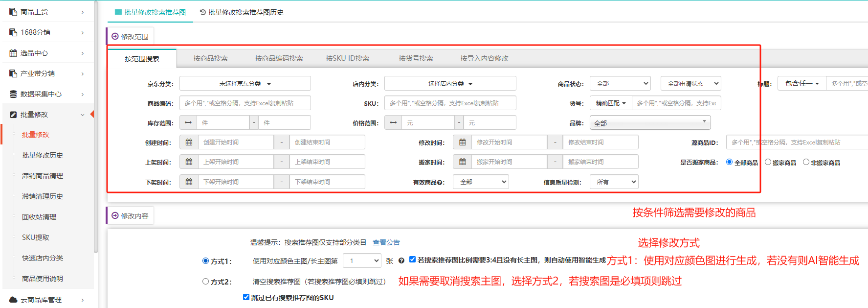The image size is (868, 308).
Task: Open 批量修改搜索推荐图历史 tab
Action: click(x=242, y=12)
